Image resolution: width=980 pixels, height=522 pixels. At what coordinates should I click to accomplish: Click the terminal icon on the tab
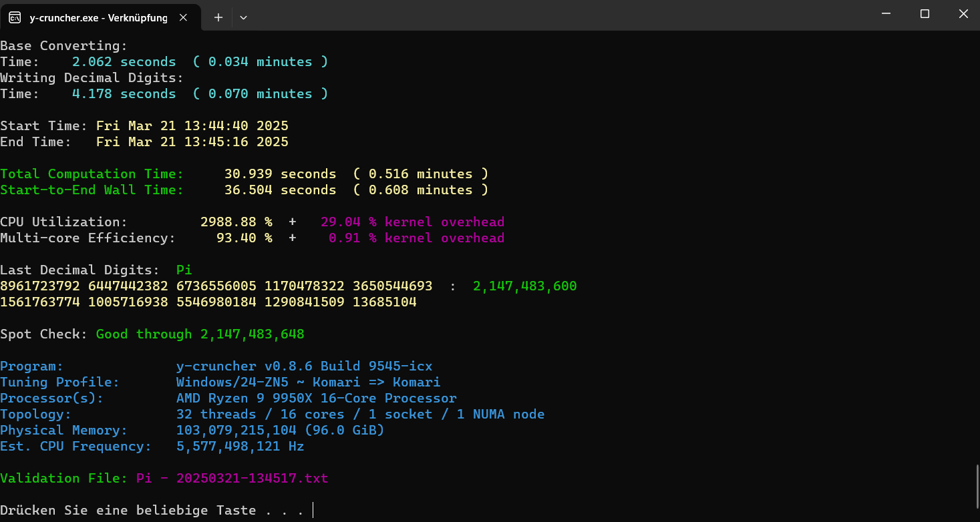[15, 17]
